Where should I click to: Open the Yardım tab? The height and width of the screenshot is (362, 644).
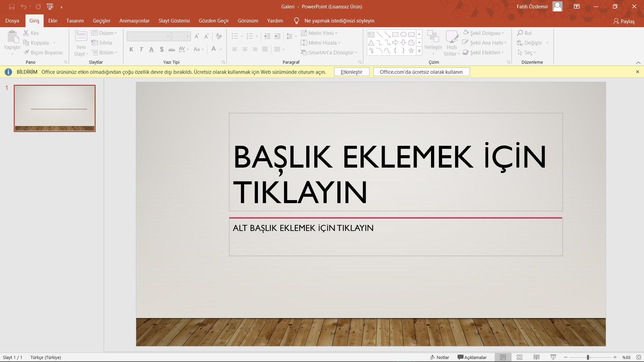[x=275, y=21]
